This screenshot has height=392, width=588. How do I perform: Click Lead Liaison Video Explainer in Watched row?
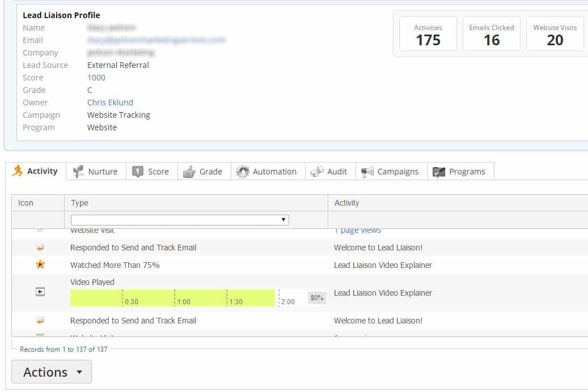point(383,265)
